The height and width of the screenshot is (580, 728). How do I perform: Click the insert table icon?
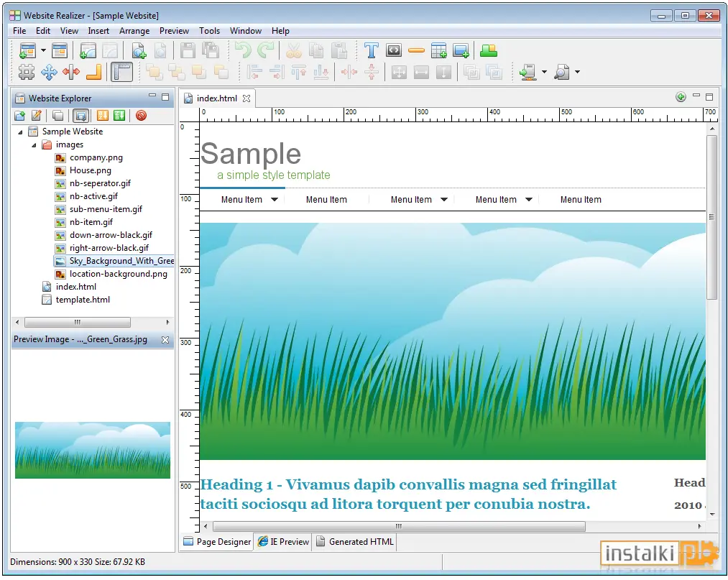[x=439, y=50]
